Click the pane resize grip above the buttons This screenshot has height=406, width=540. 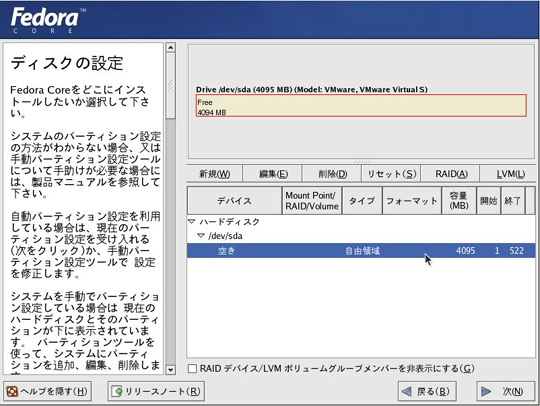(x=361, y=162)
